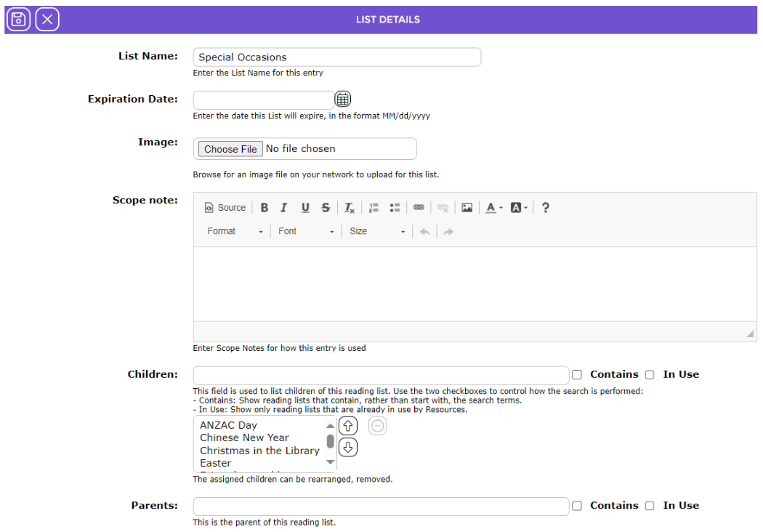Open the expiration date calendar picker
This screenshot has height=532, width=763.
[x=342, y=100]
